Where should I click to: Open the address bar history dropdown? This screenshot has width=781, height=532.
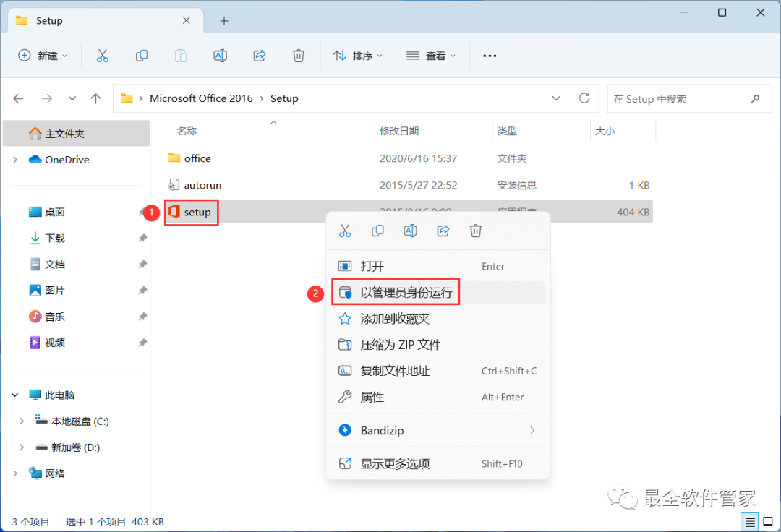tap(556, 98)
